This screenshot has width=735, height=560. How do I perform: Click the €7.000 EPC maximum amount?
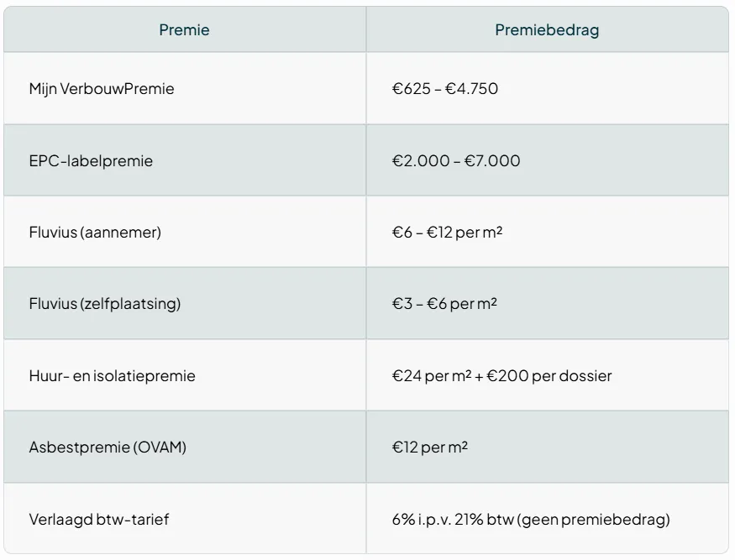pyautogui.click(x=489, y=160)
